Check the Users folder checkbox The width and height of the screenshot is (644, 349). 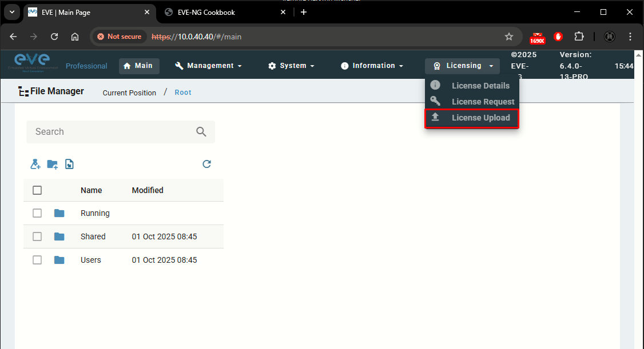coord(37,260)
